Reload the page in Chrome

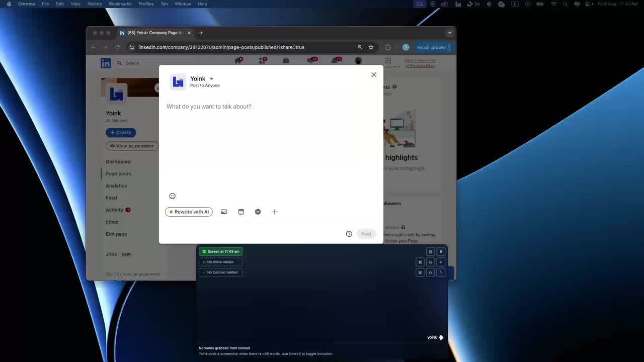click(117, 47)
